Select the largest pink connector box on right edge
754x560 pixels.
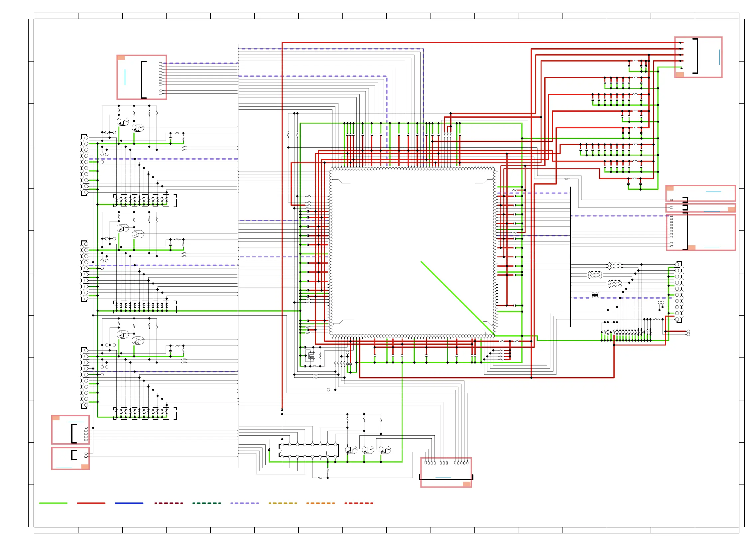pos(700,232)
